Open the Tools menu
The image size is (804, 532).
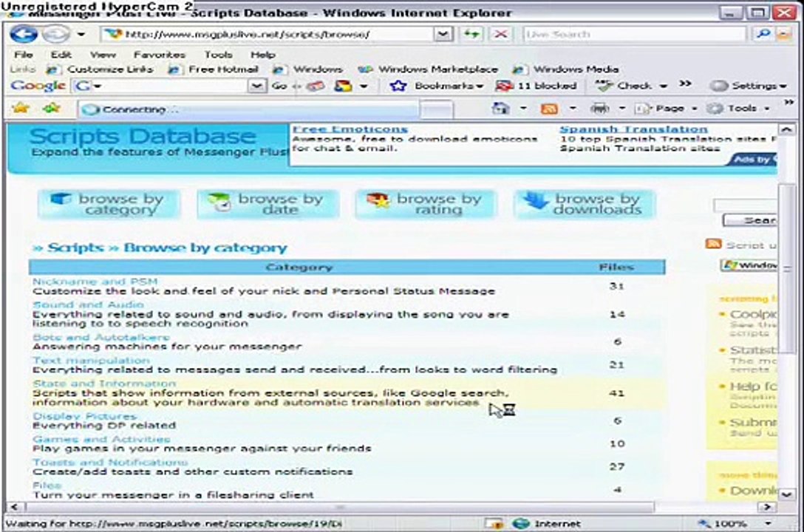(x=219, y=55)
